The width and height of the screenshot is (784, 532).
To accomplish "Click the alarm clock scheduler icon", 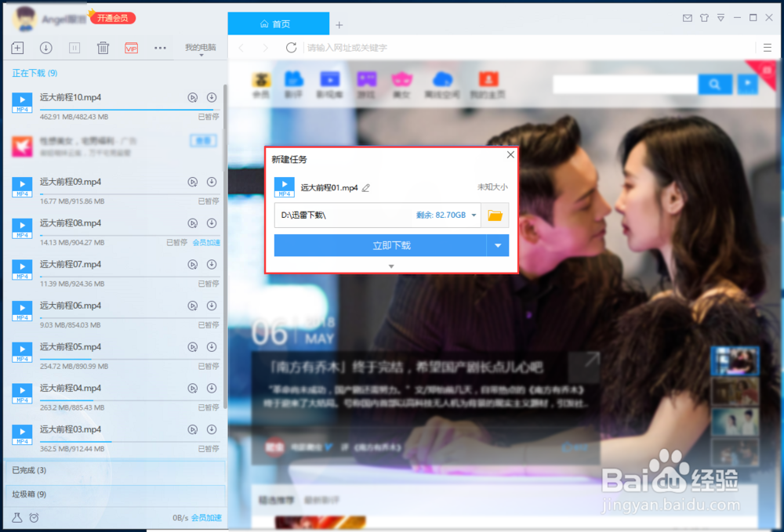I will point(34,518).
